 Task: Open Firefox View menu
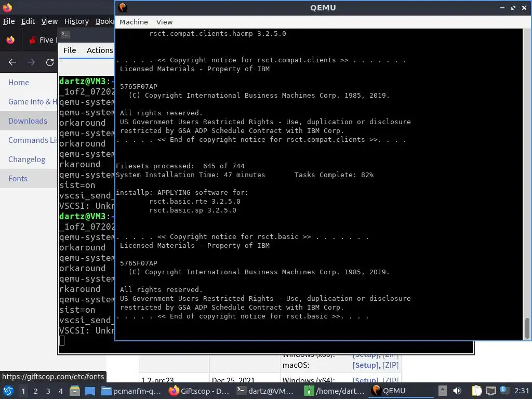[x=49, y=21]
